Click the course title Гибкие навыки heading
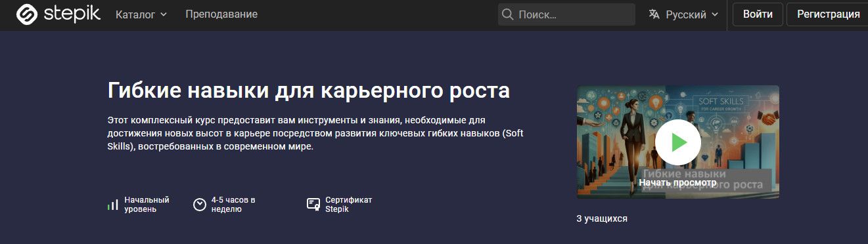This screenshot has height=244, width=868. click(308, 91)
